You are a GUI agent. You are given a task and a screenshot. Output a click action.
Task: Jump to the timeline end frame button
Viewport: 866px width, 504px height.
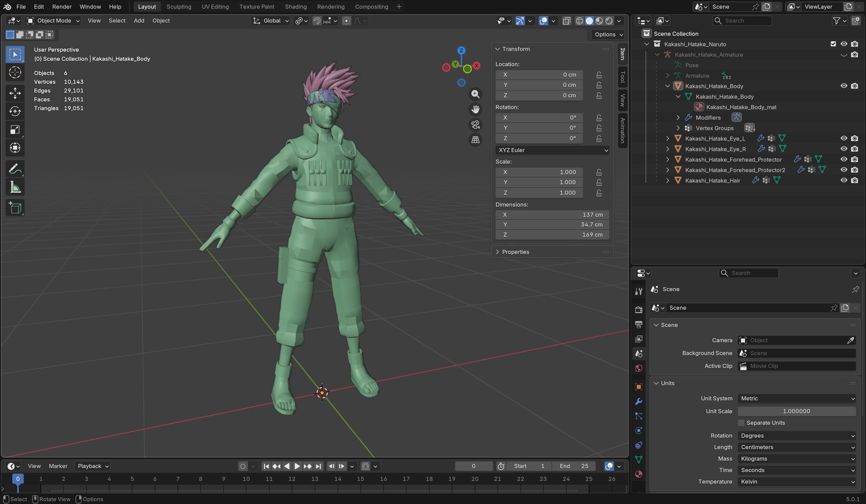[318, 466]
